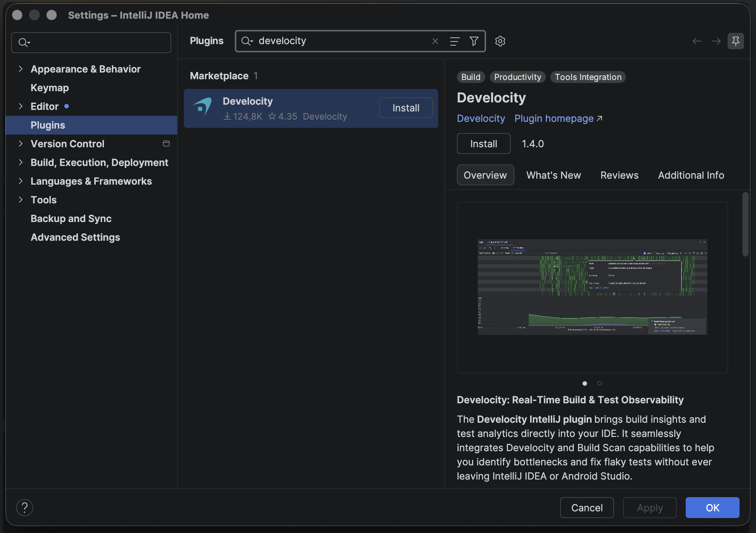Click the Develocity plugin logo icon
The image size is (756, 533).
point(203,106)
